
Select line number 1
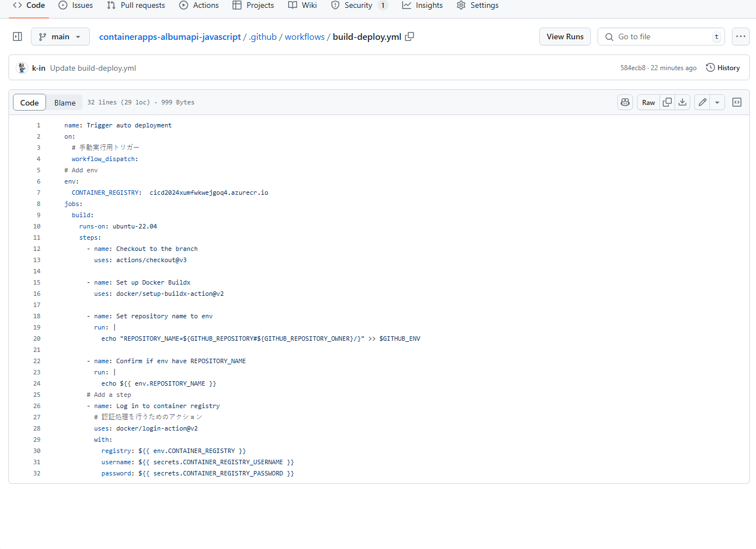38,125
